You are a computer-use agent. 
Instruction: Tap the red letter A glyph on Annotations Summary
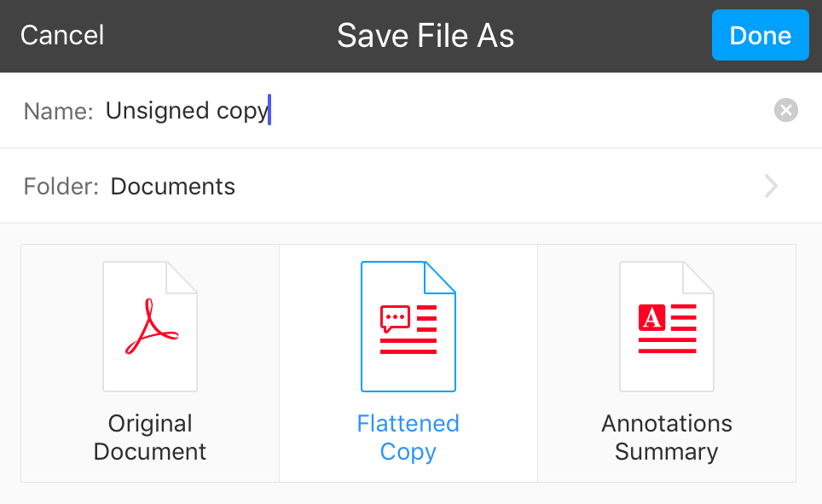tap(651, 317)
